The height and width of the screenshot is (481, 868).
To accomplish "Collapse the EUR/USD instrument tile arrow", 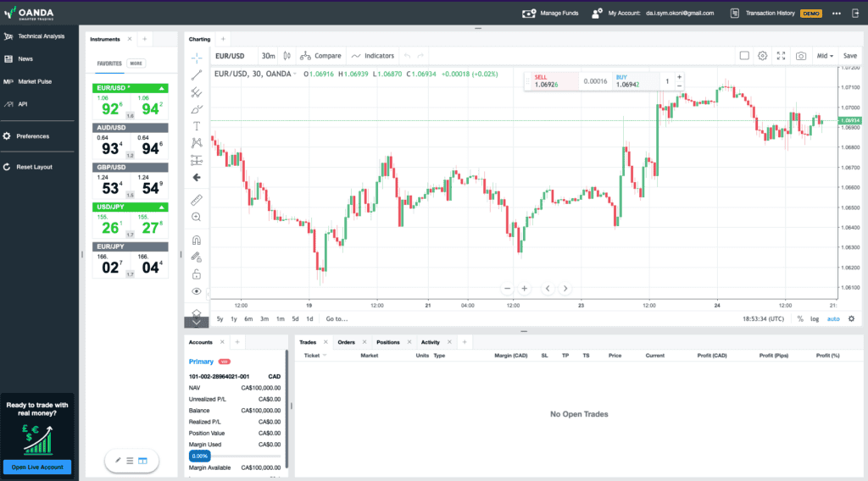I will click(162, 88).
